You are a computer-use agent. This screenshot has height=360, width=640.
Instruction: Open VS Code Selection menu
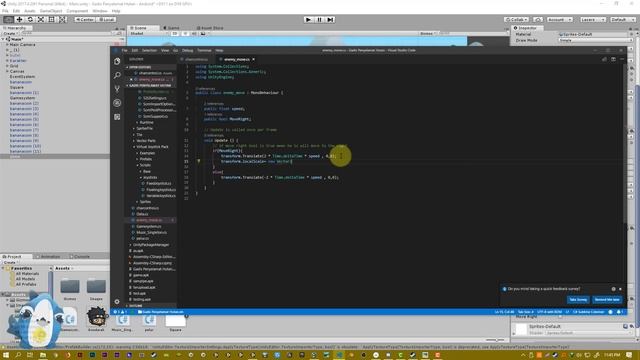point(149,50)
